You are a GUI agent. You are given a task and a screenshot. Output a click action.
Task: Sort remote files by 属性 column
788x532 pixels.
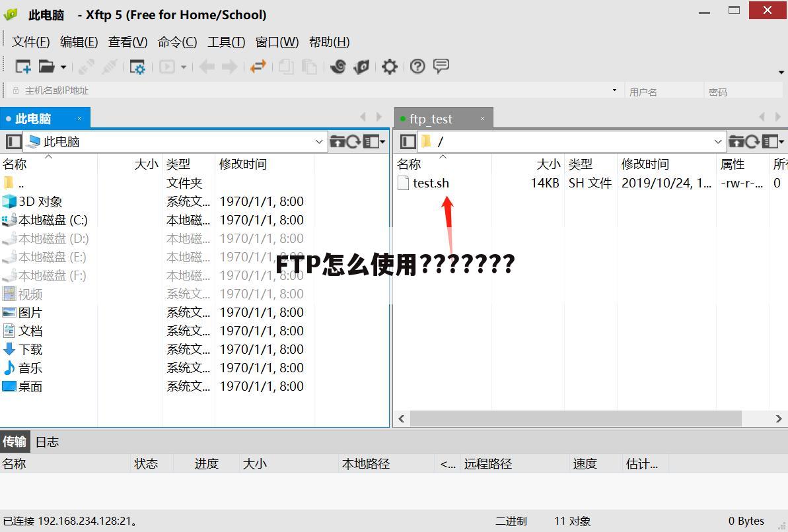coord(743,164)
